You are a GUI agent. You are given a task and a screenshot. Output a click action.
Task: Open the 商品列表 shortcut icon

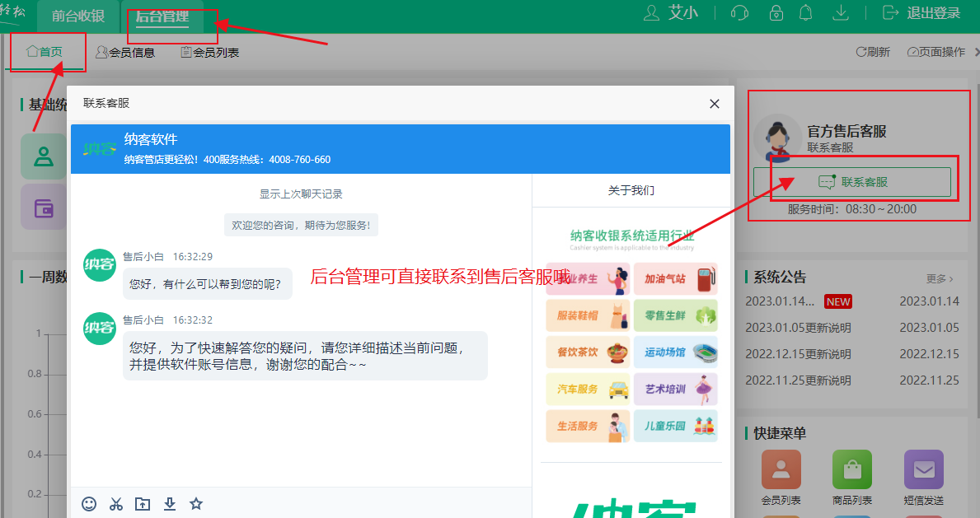[x=851, y=470]
